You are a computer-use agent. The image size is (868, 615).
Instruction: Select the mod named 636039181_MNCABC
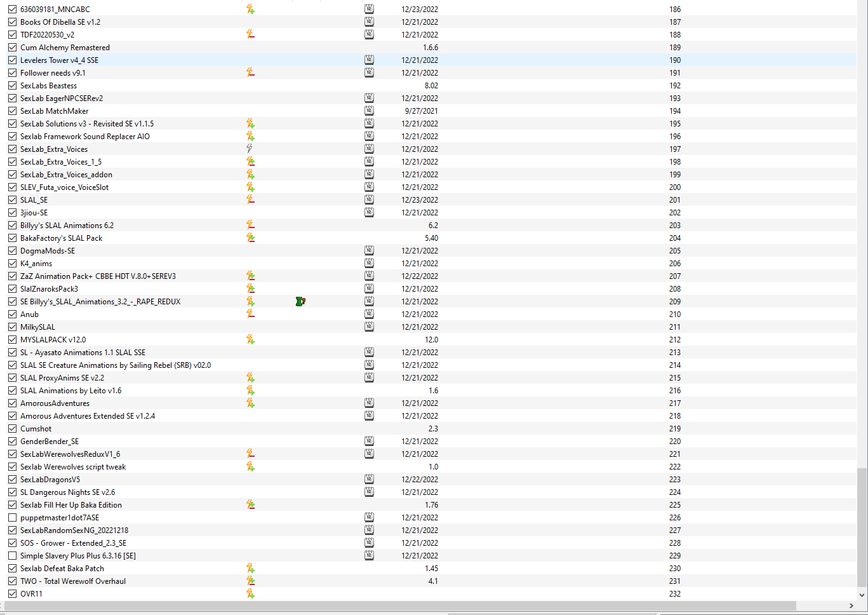point(55,10)
